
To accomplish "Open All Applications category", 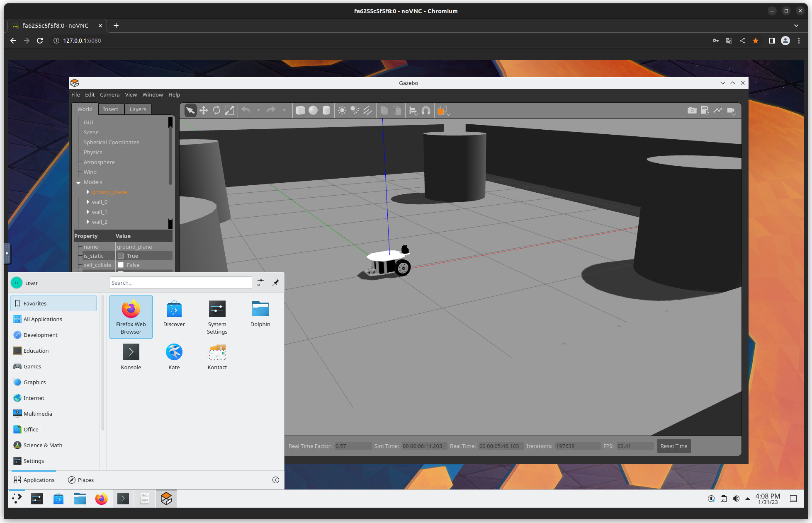I will point(43,319).
